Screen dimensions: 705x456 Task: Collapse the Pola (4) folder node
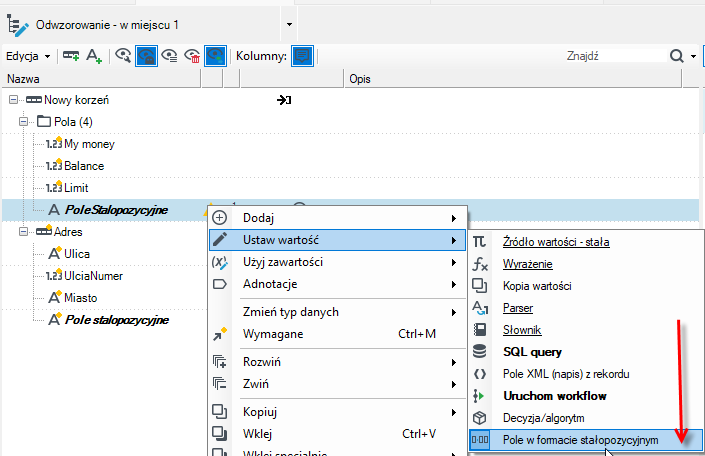(x=23, y=121)
